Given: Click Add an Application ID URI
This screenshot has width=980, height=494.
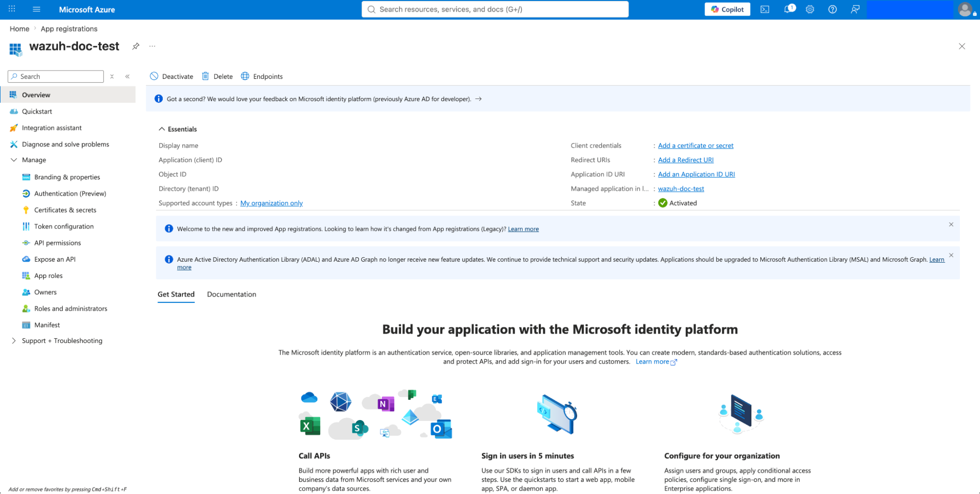Looking at the screenshot, I should [x=696, y=174].
